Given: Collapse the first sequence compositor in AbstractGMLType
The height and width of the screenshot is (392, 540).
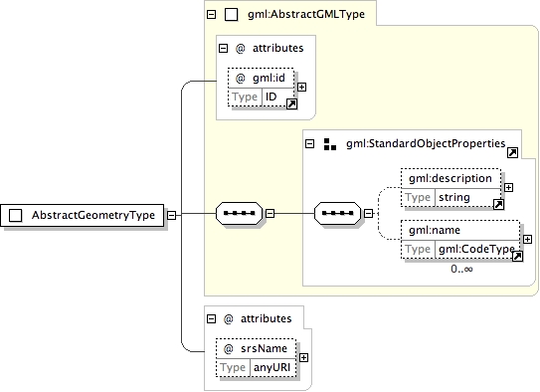Looking at the screenshot, I should 270,214.
